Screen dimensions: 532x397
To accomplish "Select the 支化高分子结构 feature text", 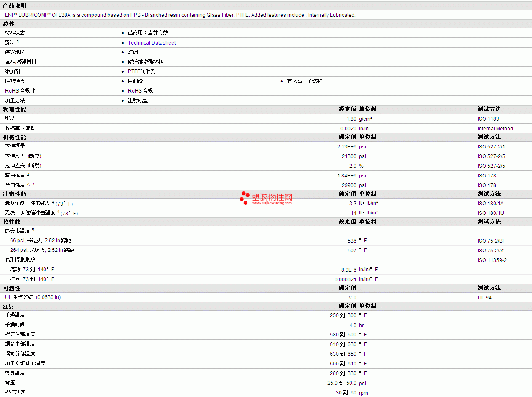I will pos(305,81).
